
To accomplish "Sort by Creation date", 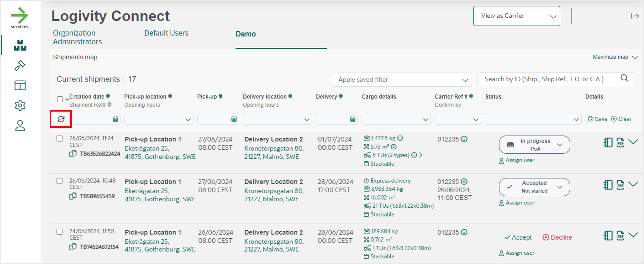I will [x=108, y=96].
